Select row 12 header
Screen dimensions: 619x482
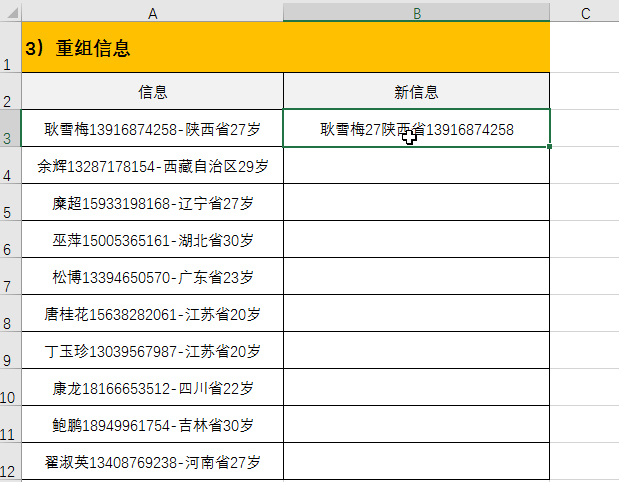pyautogui.click(x=11, y=461)
